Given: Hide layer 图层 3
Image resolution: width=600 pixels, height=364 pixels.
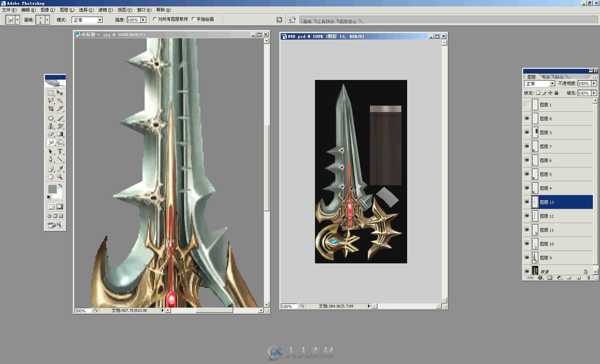Looking at the screenshot, I should (527, 132).
